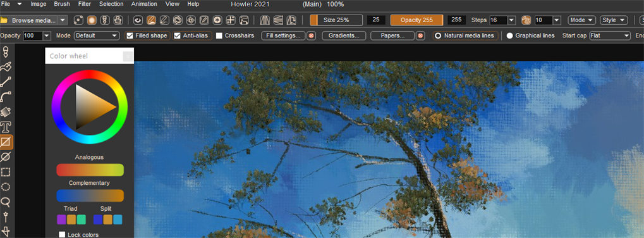This screenshot has width=644, height=238.
Task: Choose the rectangular selection tool
Action: pos(6,172)
